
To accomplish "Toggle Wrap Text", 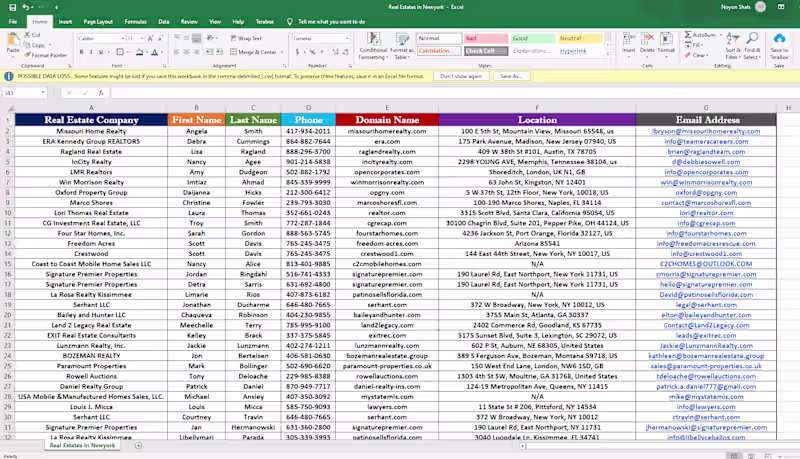I will point(246,38).
